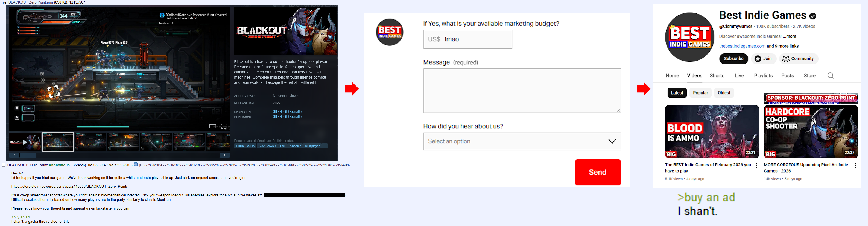Open the Community button with people icon
868x226 pixels.
pos(799,59)
